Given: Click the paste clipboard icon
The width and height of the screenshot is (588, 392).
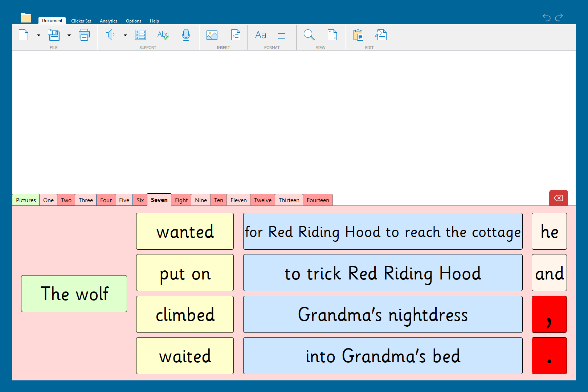Looking at the screenshot, I should [358, 35].
